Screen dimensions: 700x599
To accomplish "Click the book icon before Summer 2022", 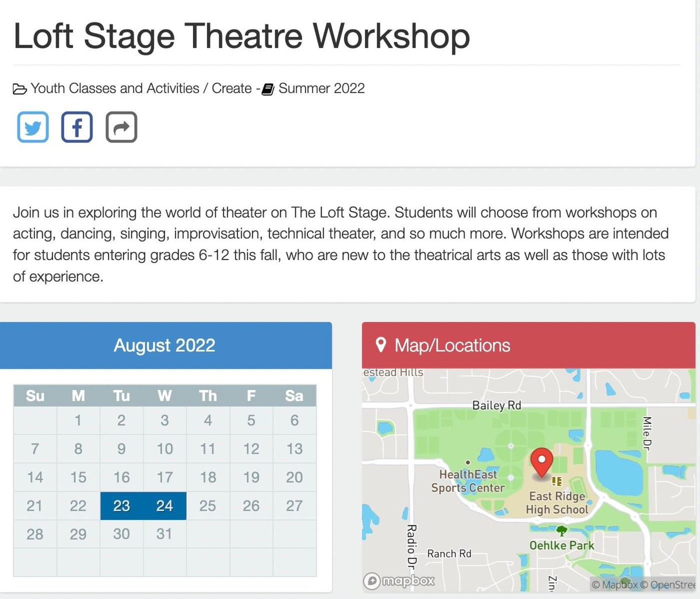I will pyautogui.click(x=268, y=88).
